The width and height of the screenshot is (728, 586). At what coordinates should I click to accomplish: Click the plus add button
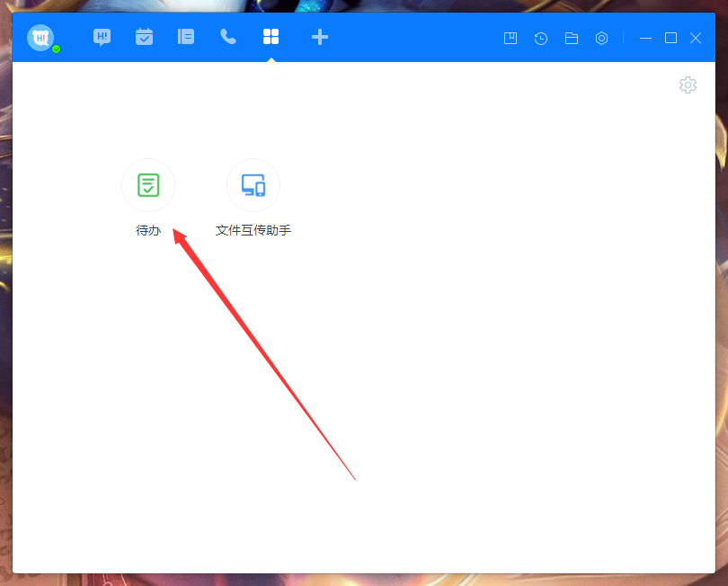point(319,37)
